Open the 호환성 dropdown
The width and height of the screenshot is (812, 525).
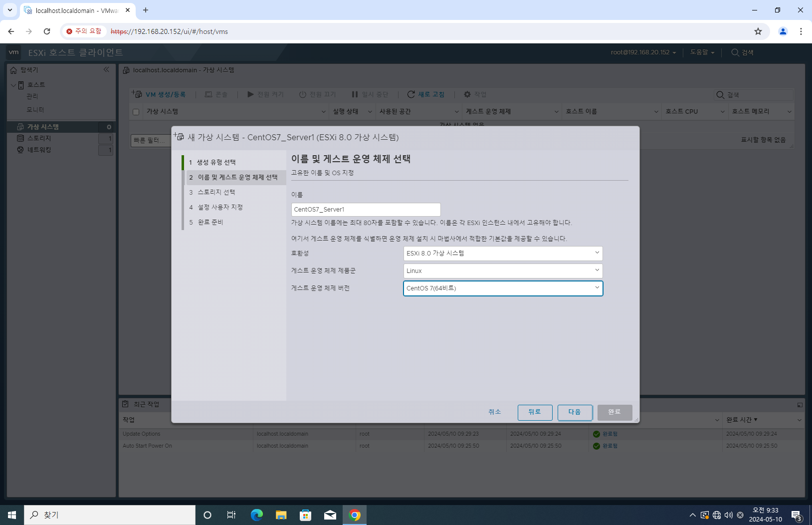pyautogui.click(x=503, y=254)
